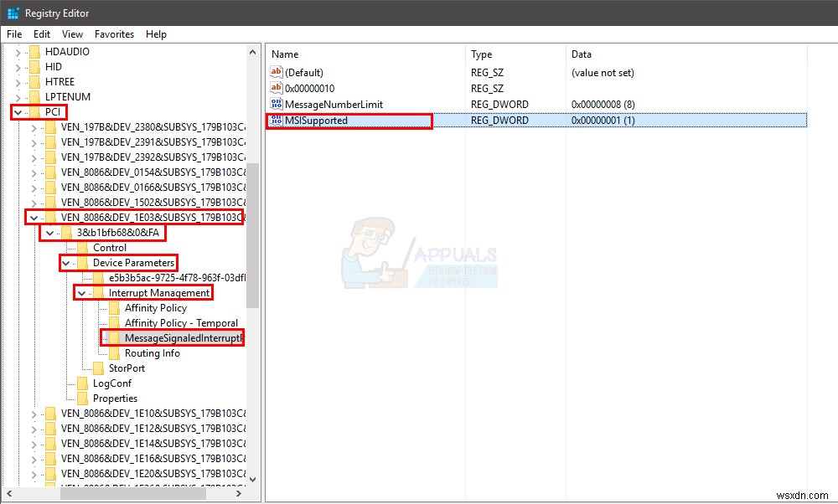
Task: Click the 0x00000010 string value icon
Action: click(x=277, y=88)
